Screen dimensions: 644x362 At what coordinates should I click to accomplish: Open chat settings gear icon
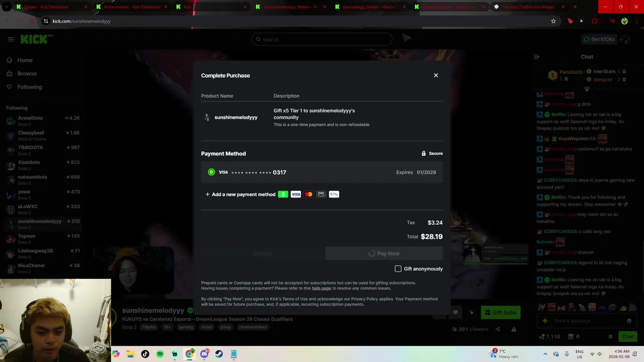(610, 336)
